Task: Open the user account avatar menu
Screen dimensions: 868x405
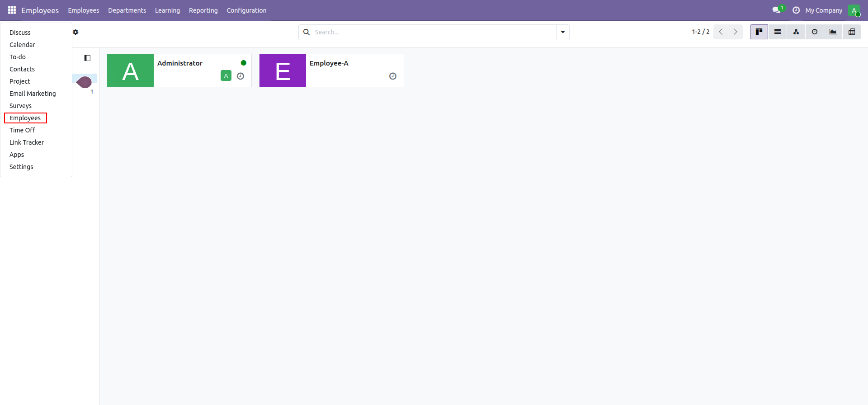Action: 854,10
